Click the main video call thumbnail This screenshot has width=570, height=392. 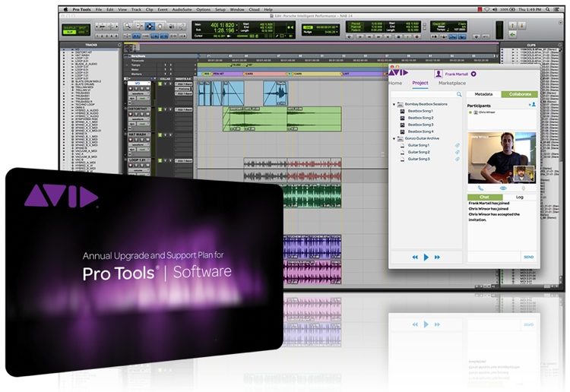tap(502, 157)
